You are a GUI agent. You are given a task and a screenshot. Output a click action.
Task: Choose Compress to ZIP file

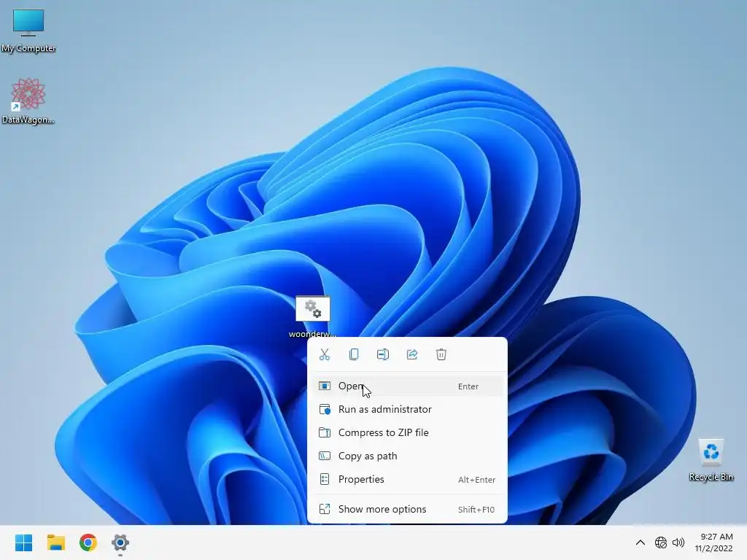coord(407,433)
